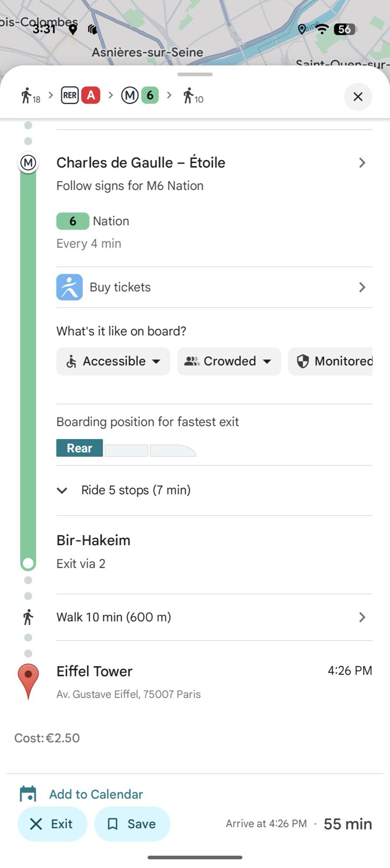Tap the Add to Calendar icon

pyautogui.click(x=28, y=794)
